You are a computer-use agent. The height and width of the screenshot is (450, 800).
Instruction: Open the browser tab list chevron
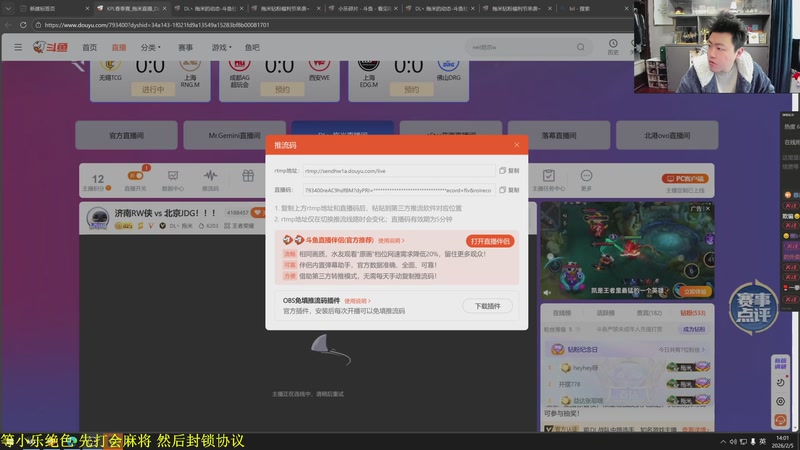tap(8, 8)
